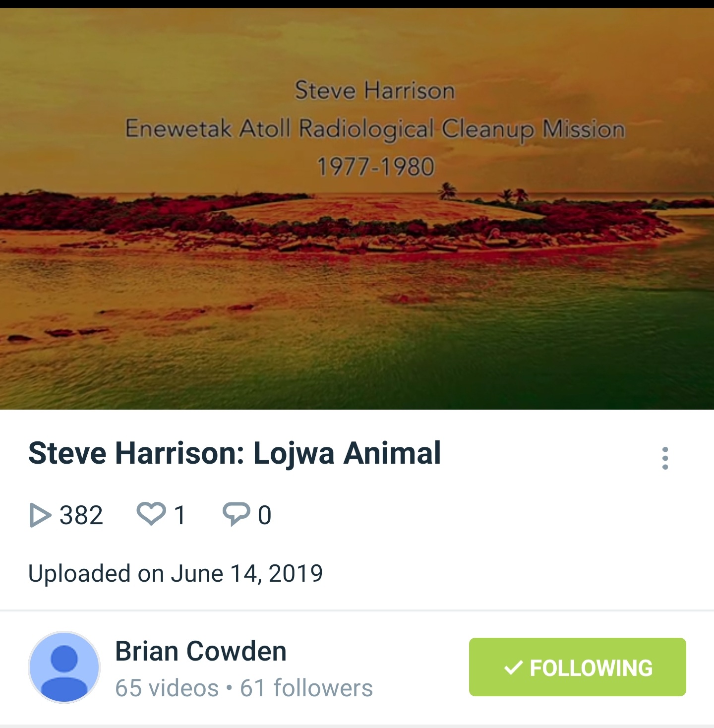Screen dimensions: 714x728
Task: Tap the checkmark inside Following button
Action: 513,667
